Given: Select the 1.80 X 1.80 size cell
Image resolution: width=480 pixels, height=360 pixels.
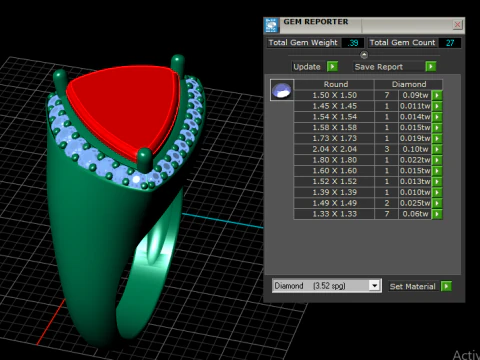Looking at the screenshot, I should click(x=334, y=160).
